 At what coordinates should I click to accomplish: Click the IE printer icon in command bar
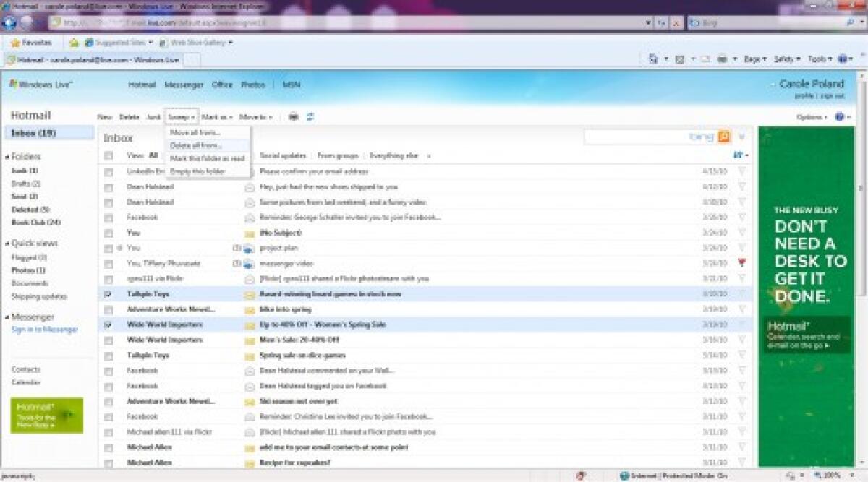tap(721, 59)
